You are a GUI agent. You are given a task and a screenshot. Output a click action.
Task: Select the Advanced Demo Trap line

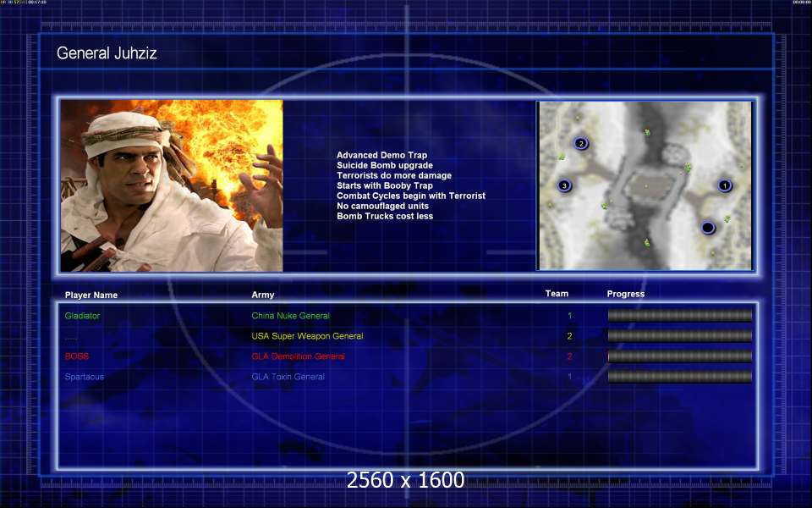[381, 155]
